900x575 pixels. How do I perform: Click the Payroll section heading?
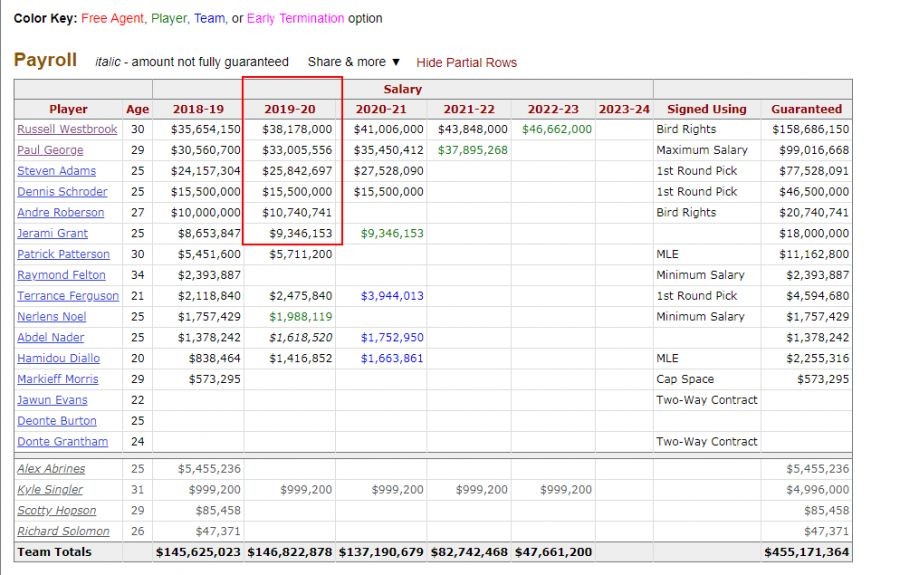(45, 60)
